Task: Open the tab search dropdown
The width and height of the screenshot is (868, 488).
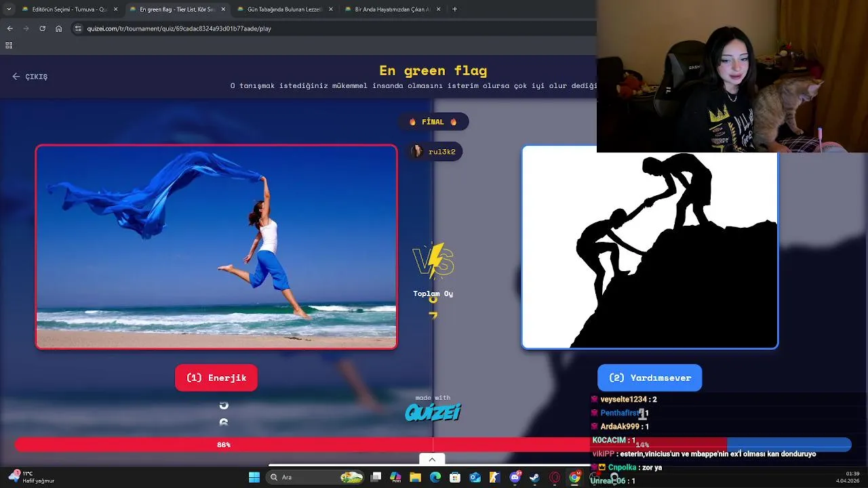Action: click(9, 9)
